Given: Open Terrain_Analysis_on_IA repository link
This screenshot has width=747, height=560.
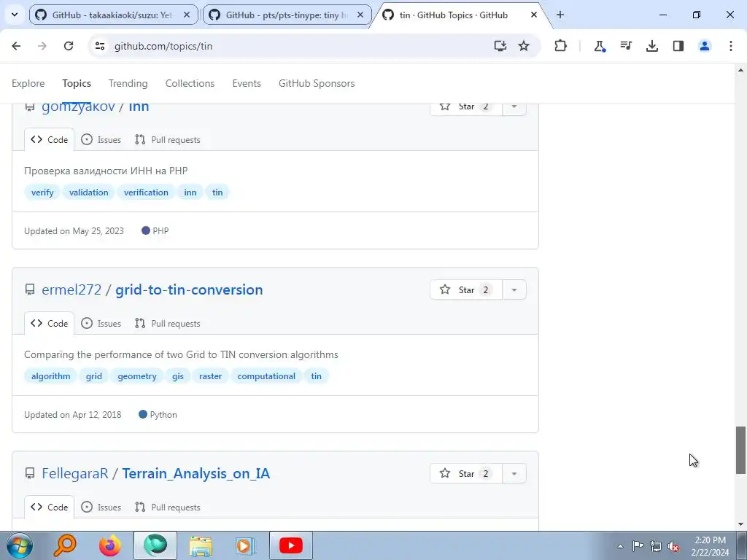Looking at the screenshot, I should [196, 473].
